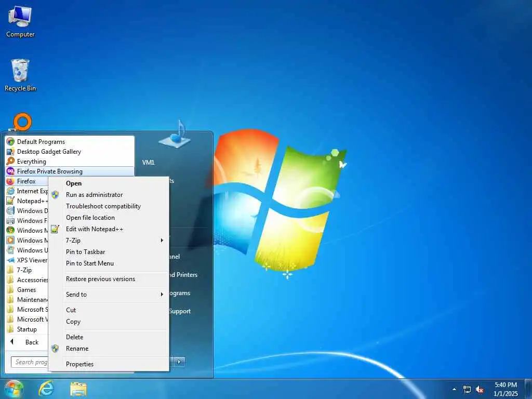
Task: Open the taskbar clock showing 5:40 PM
Action: (x=506, y=389)
